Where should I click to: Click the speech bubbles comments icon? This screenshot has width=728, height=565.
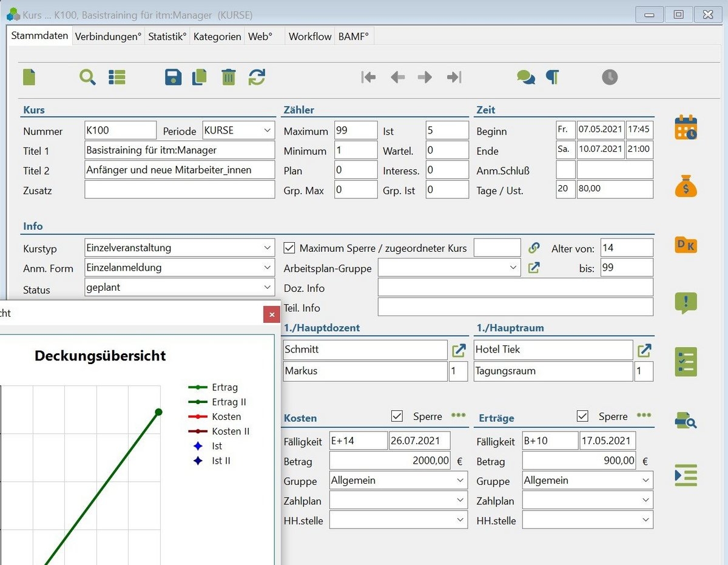[x=525, y=77]
